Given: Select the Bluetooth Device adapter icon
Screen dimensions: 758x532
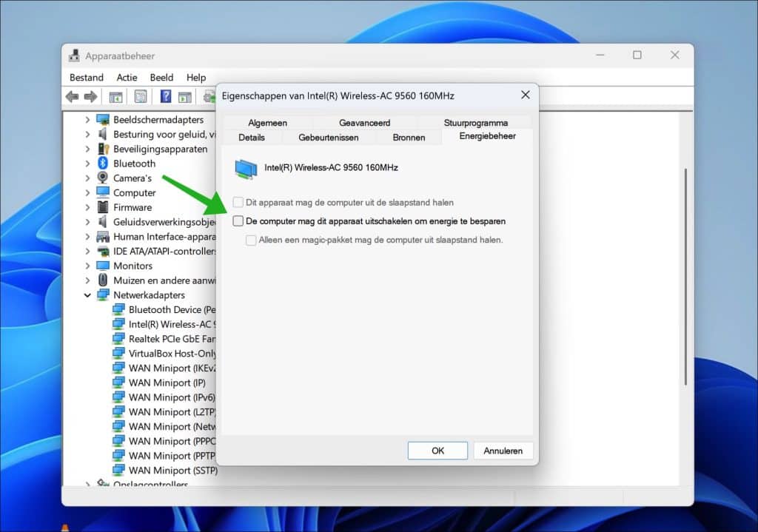Looking at the screenshot, I should 118,309.
